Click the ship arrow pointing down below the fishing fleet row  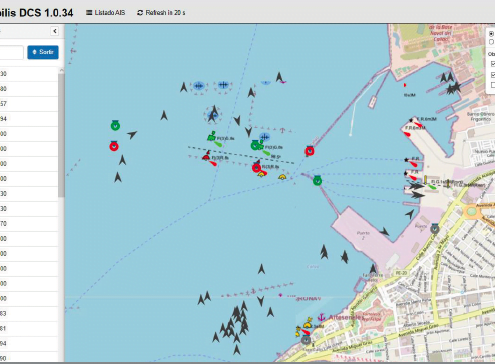[261, 301]
